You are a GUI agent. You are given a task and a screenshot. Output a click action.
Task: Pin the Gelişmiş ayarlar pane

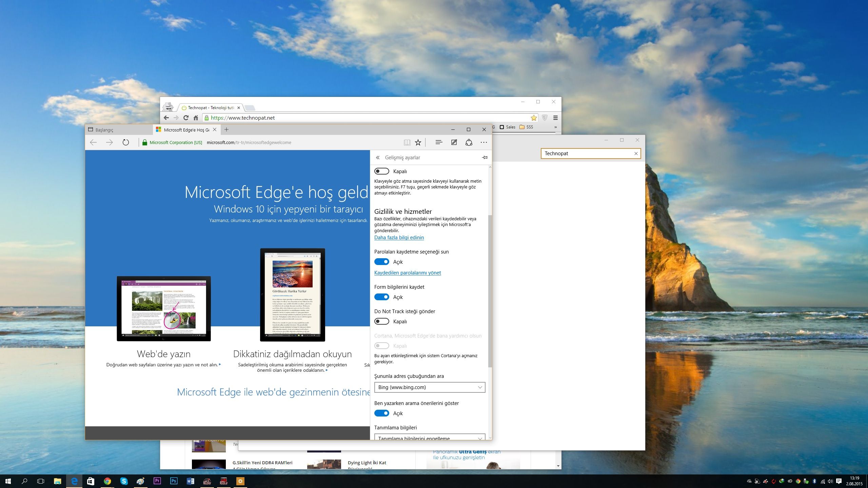(x=485, y=157)
